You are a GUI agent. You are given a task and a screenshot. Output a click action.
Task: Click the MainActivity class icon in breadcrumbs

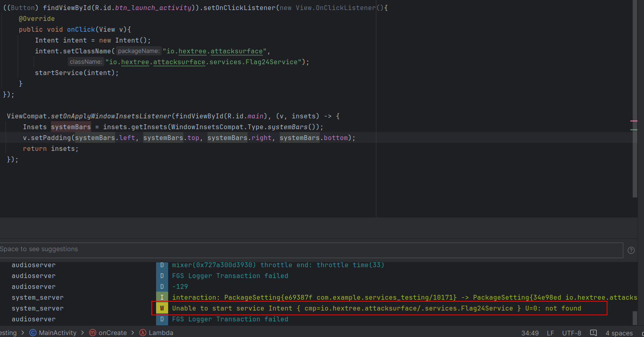click(33, 333)
